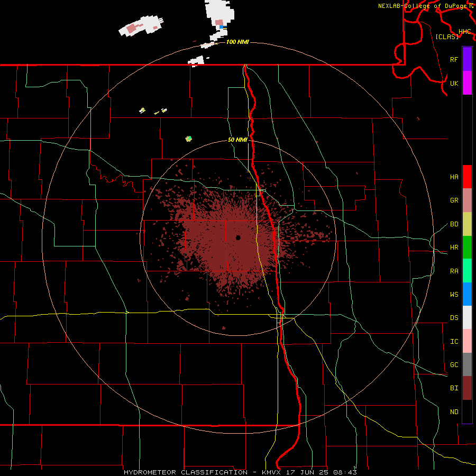Click the "[CLAS]" units label
Viewport: 476px width, 476px height.
tap(447, 36)
